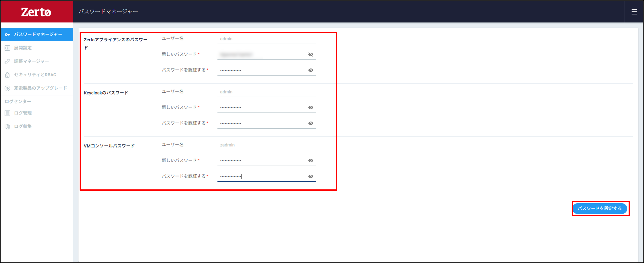Open ログ管理 in the sidebar
This screenshot has height=263, width=644.
pyautogui.click(x=37, y=113)
